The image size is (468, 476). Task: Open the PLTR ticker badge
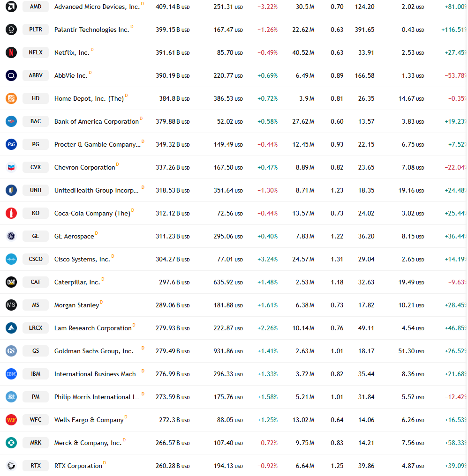36,30
